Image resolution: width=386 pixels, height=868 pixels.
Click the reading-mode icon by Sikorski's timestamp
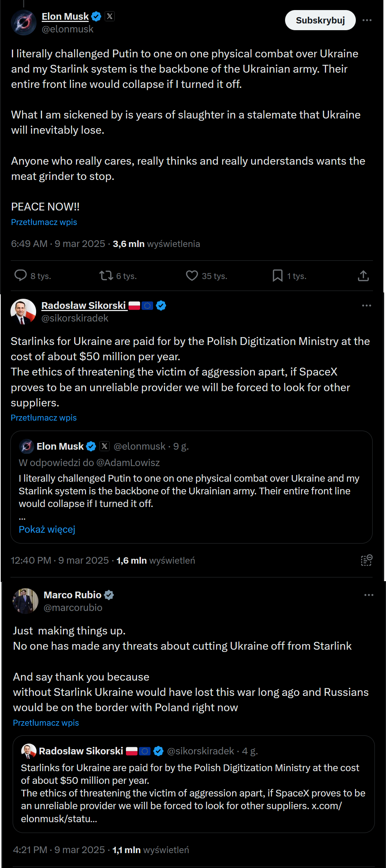(x=366, y=560)
